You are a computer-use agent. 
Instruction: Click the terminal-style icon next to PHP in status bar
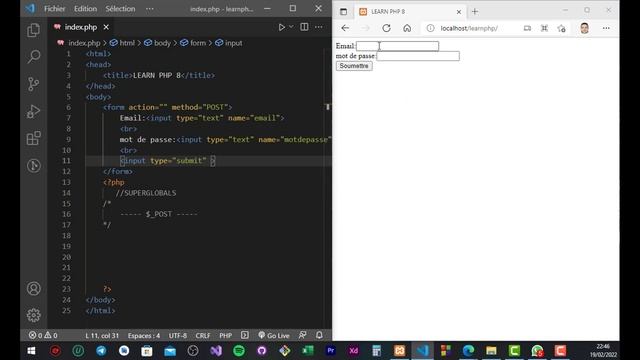coord(244,335)
